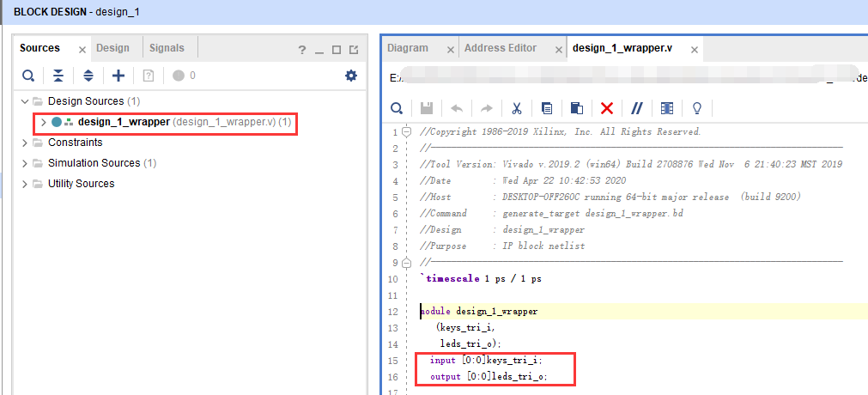Image resolution: width=868 pixels, height=395 pixels.
Task: Expand the Constraints folder
Action: coord(24,143)
